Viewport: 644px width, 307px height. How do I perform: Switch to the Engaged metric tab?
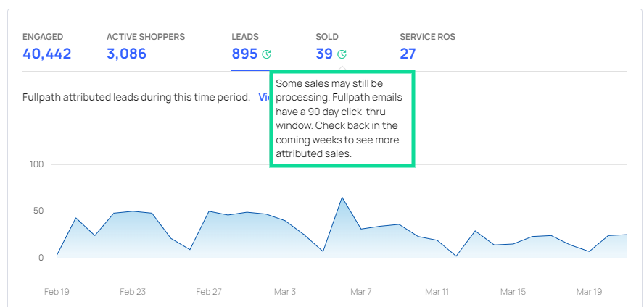click(x=46, y=46)
